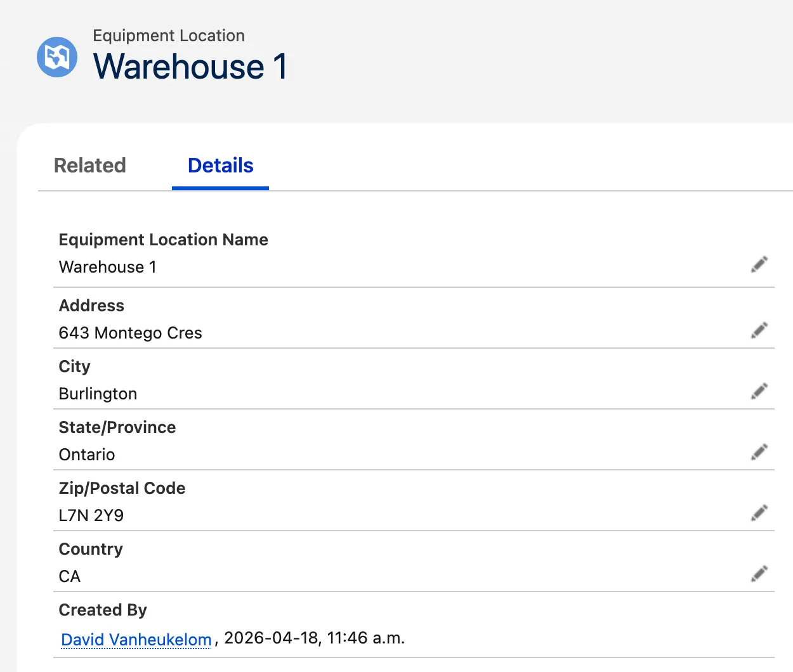Click the Country edit pencil icon

(x=759, y=573)
